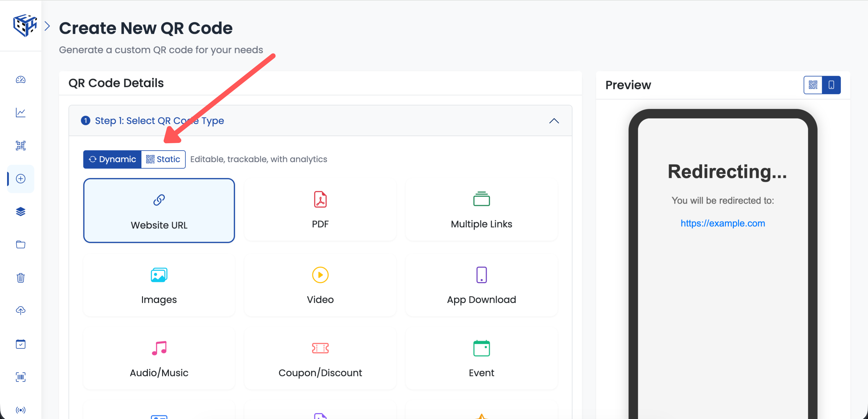Choose the Images QR code type
868x419 pixels.
[x=159, y=285]
